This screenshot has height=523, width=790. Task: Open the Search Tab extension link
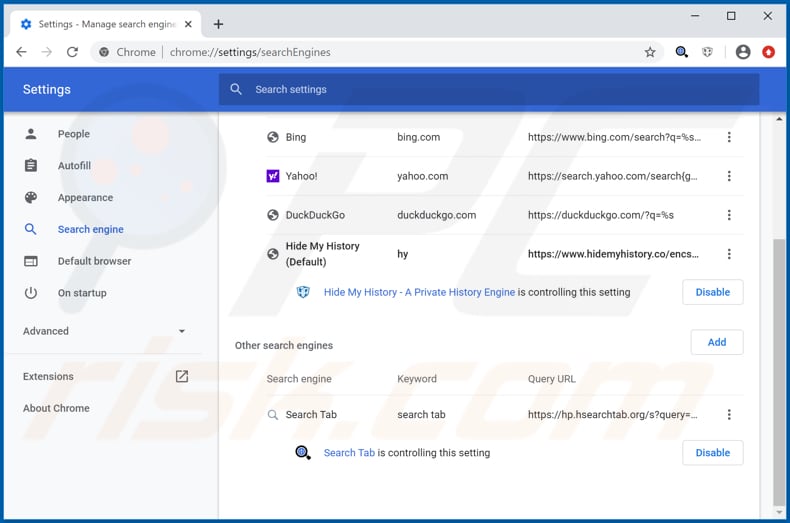click(349, 452)
